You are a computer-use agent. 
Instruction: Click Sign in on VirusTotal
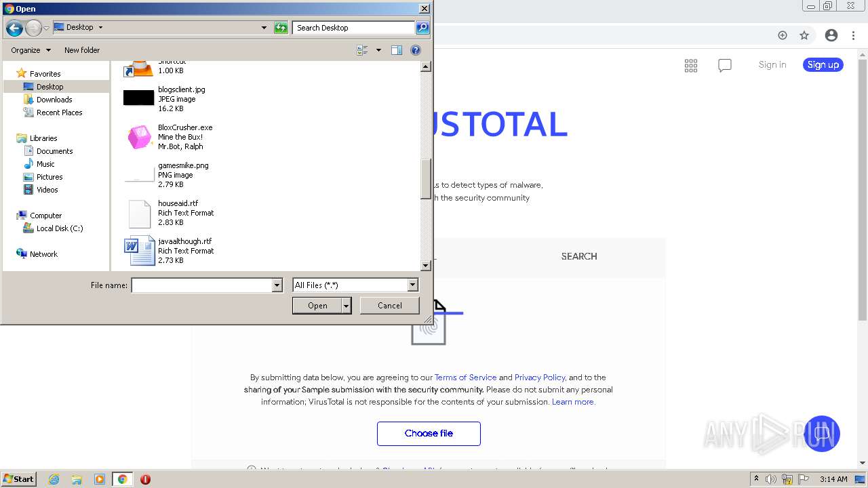(x=772, y=65)
